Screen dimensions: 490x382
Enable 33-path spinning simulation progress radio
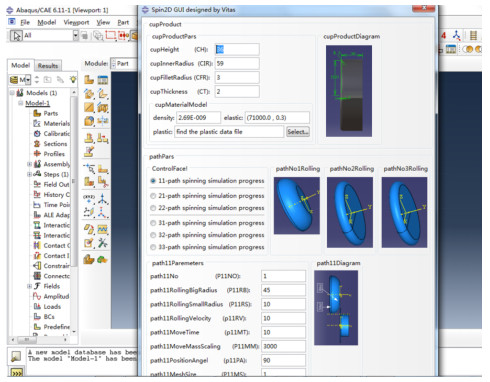point(208,247)
